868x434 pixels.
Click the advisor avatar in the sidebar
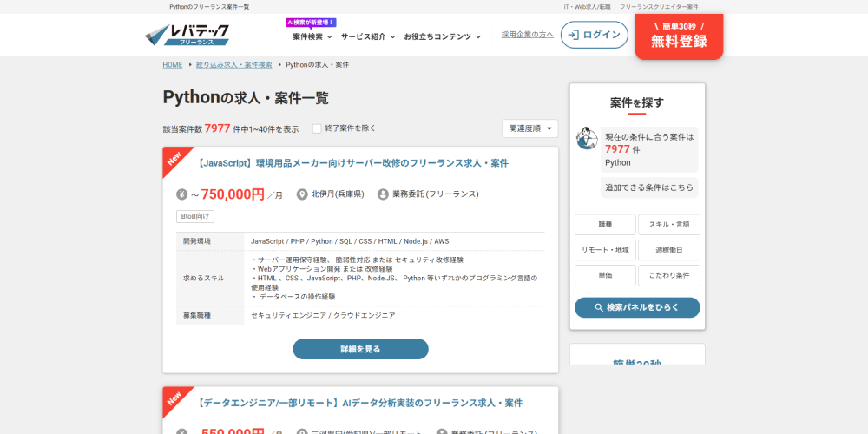pyautogui.click(x=587, y=138)
